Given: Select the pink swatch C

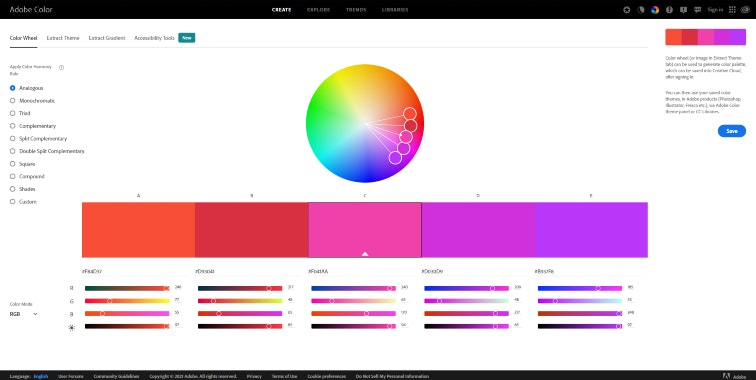Looking at the screenshot, I should (365, 230).
